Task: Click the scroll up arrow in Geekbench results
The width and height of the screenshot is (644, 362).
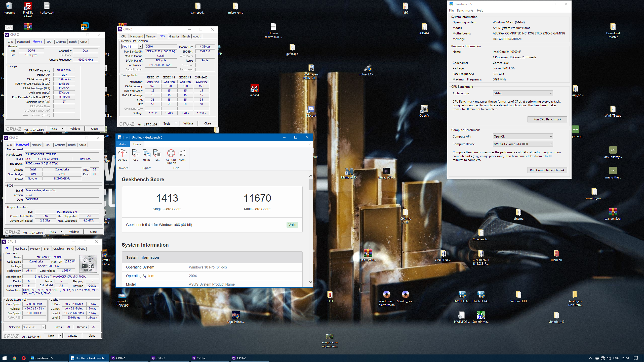Action: click(311, 176)
